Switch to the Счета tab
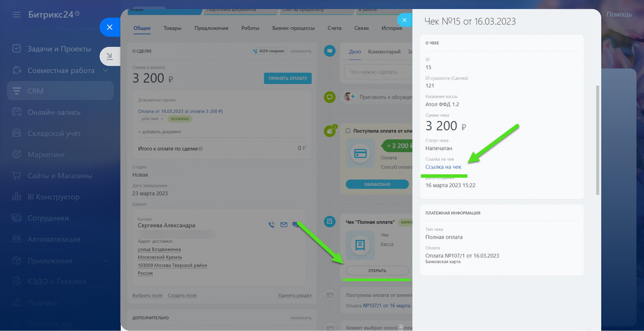This screenshot has width=644, height=331. [334, 28]
